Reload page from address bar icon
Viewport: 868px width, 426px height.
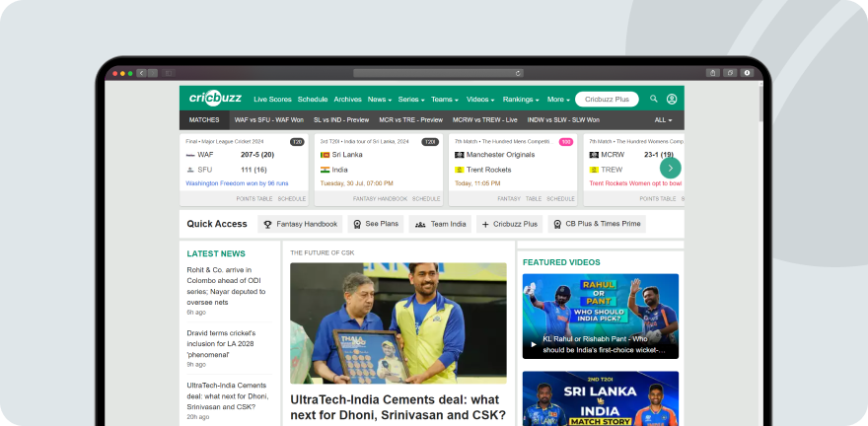pyautogui.click(x=518, y=73)
